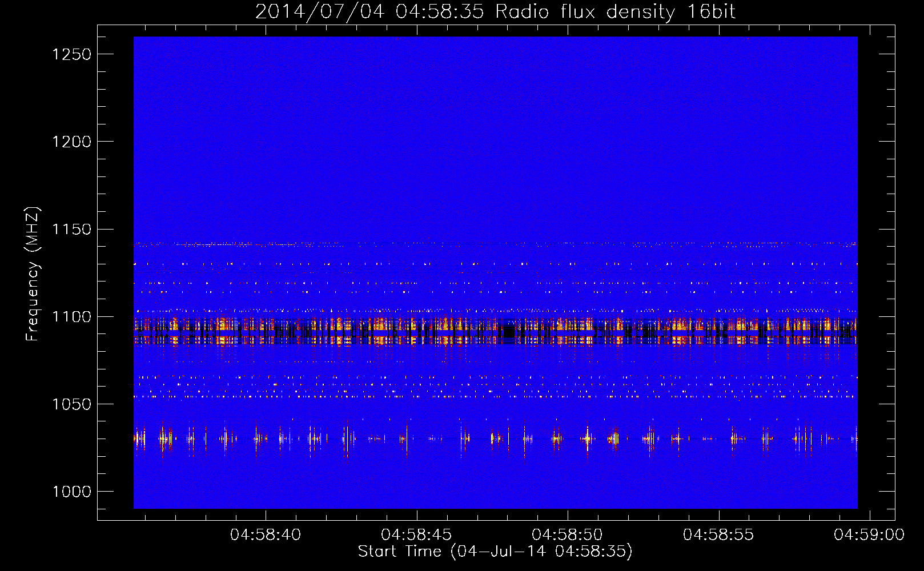Select the 1250 frequency axis label
Image resolution: width=924 pixels, height=571 pixels.
pos(71,54)
